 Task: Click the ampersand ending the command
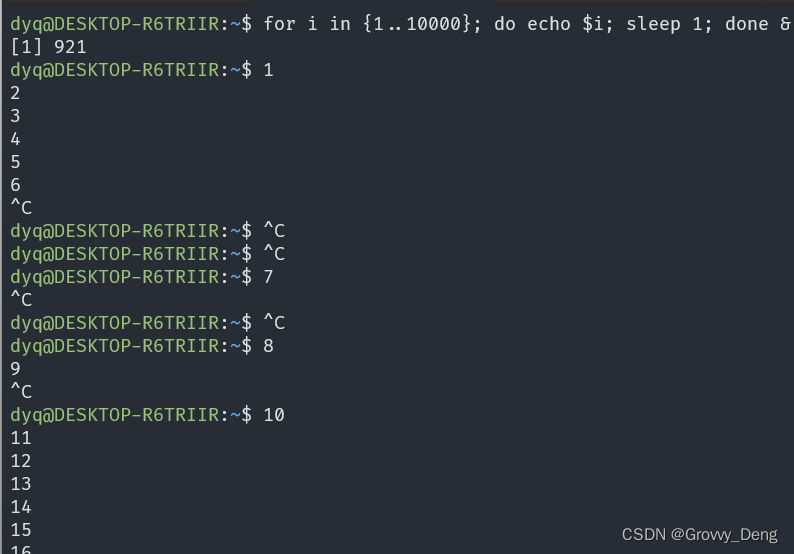pyautogui.click(x=785, y=24)
